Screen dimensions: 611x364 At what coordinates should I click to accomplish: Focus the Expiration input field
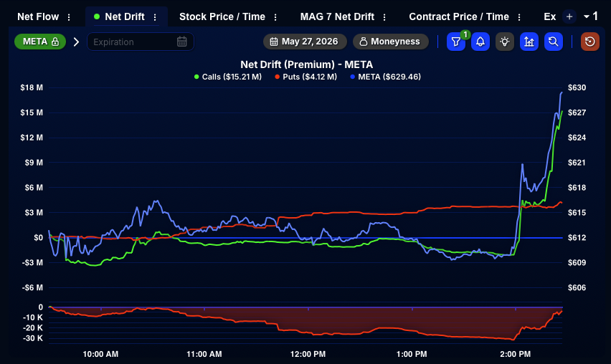[141, 42]
